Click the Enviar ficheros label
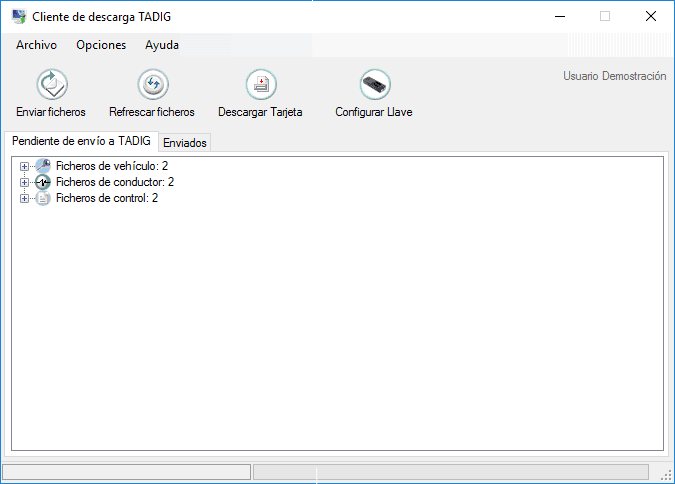The image size is (675, 484). (x=51, y=112)
